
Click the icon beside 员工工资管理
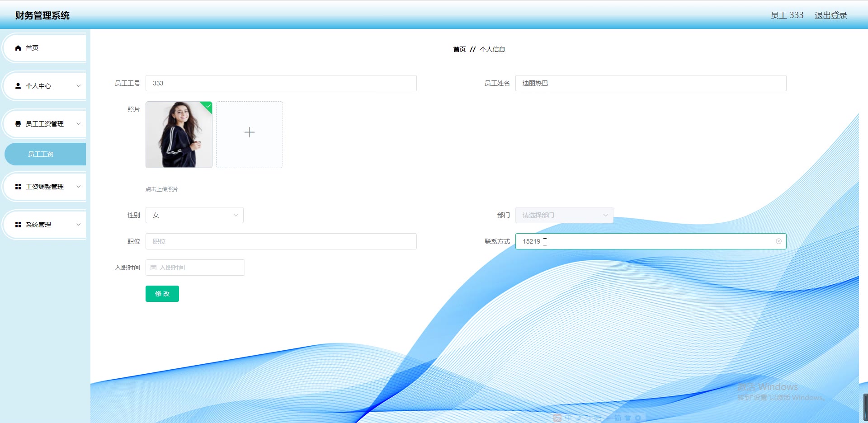click(x=18, y=124)
